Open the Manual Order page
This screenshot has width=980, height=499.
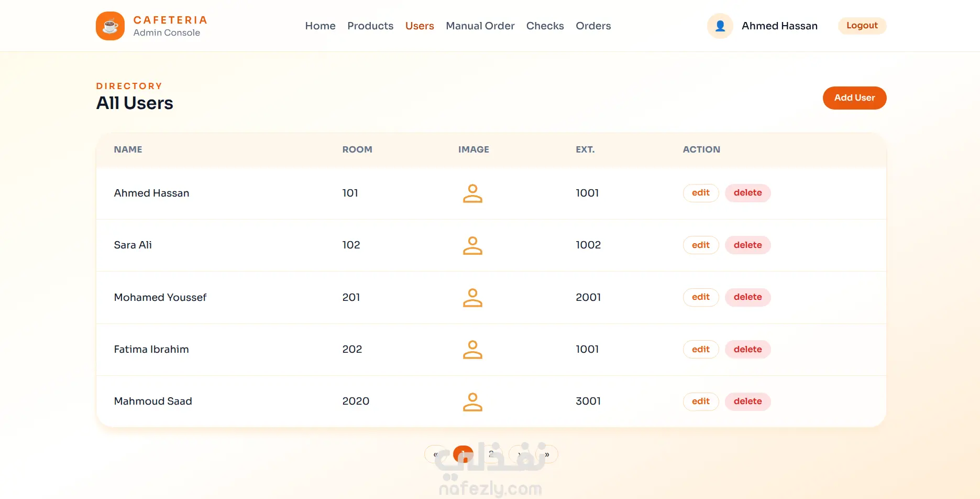(480, 26)
